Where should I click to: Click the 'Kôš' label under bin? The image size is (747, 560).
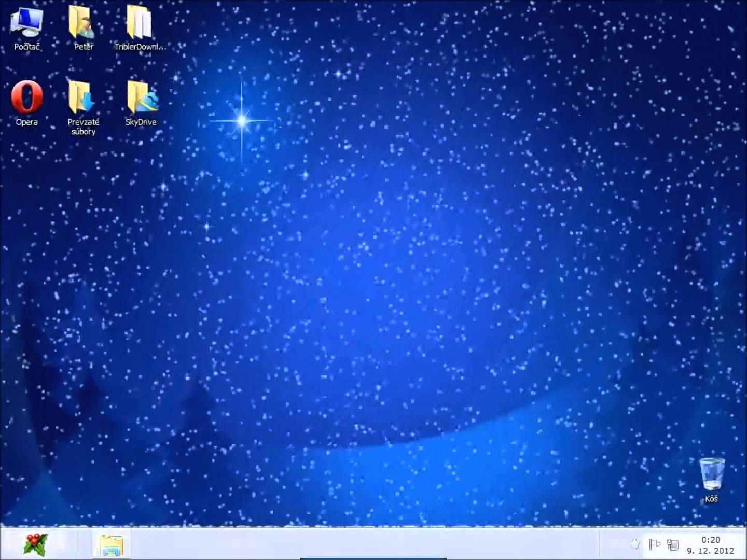click(x=711, y=499)
